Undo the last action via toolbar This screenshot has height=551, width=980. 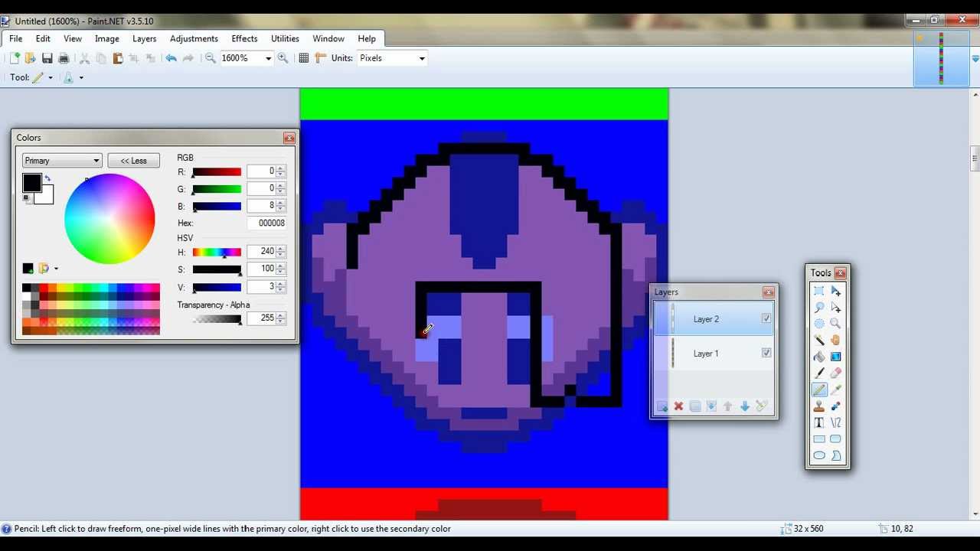171,58
